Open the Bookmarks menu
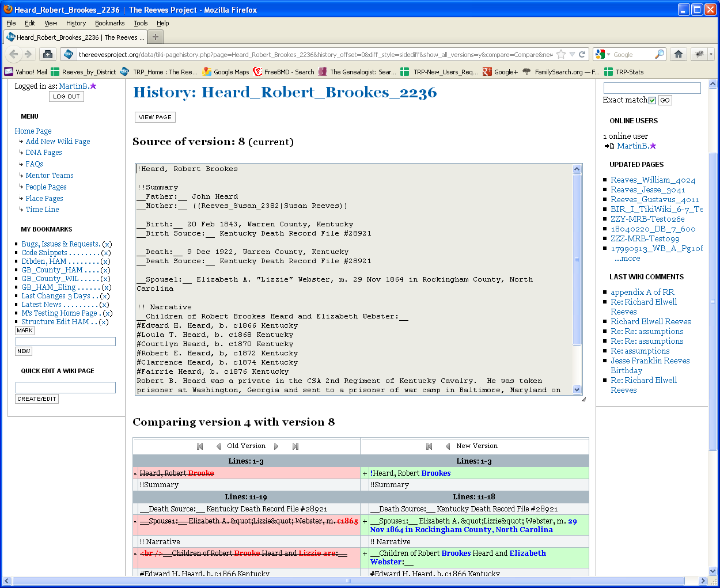The width and height of the screenshot is (720, 588). tap(109, 23)
